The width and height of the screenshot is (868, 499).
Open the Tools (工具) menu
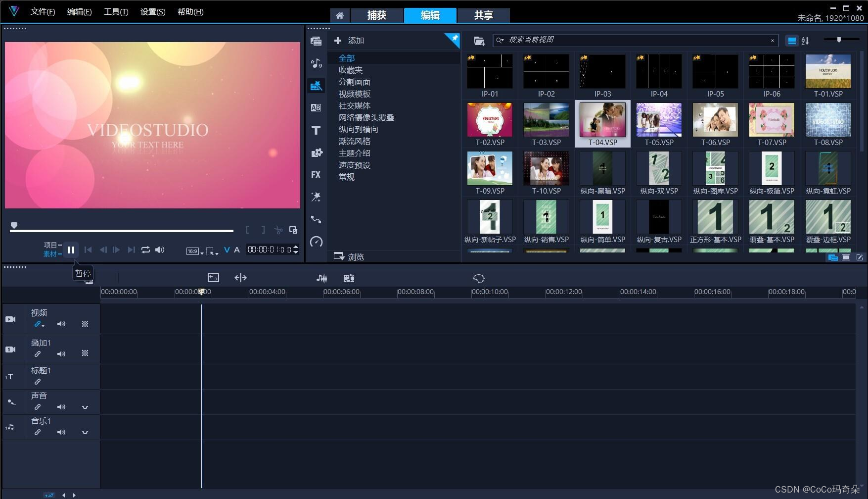116,12
